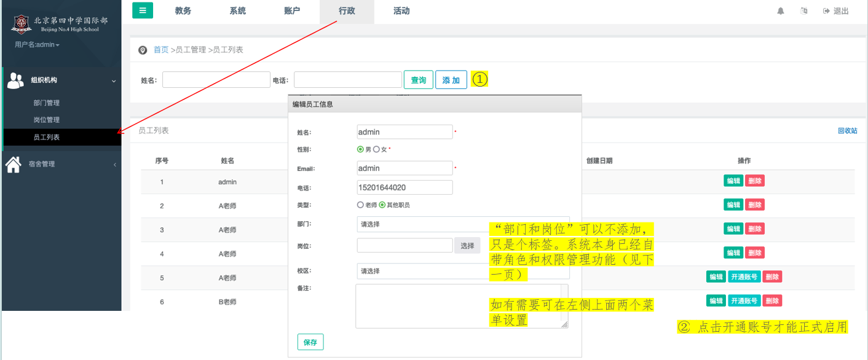The image size is (868, 360).
Task: Switch to the 教务 tab
Action: tap(183, 11)
